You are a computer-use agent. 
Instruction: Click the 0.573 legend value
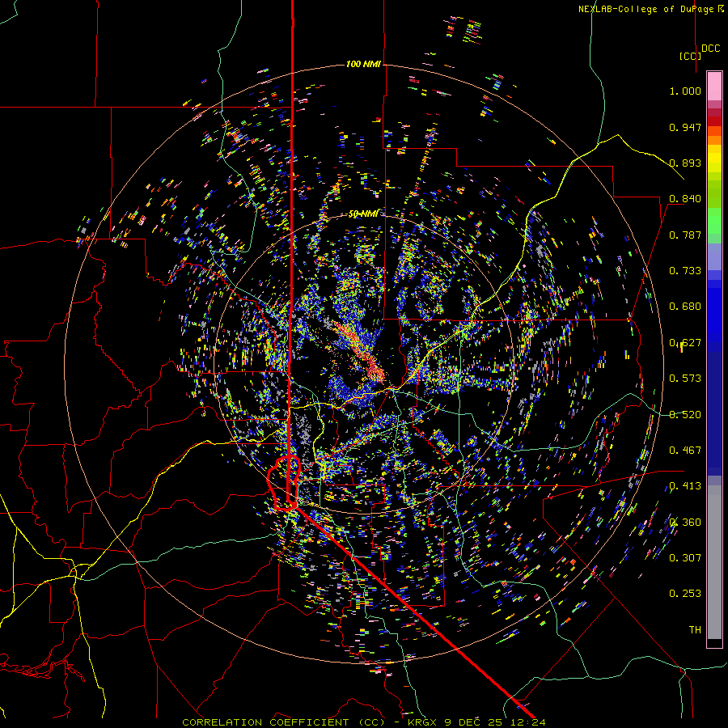pyautogui.click(x=685, y=379)
